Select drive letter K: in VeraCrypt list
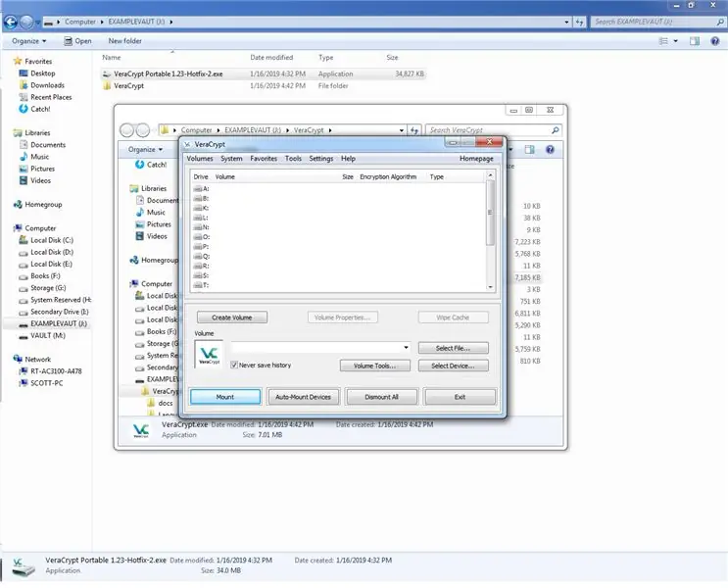Viewport: 728px width, 588px height. pos(202,208)
